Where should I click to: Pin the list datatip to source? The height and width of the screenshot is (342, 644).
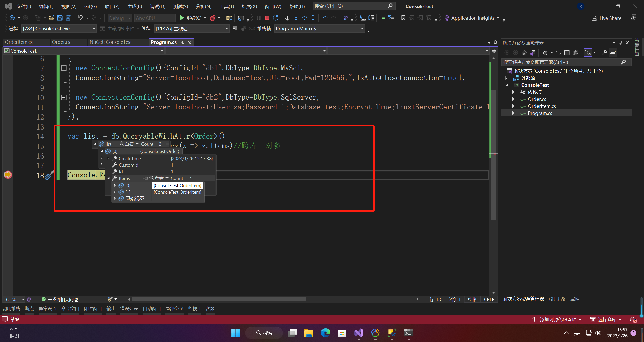(x=167, y=144)
